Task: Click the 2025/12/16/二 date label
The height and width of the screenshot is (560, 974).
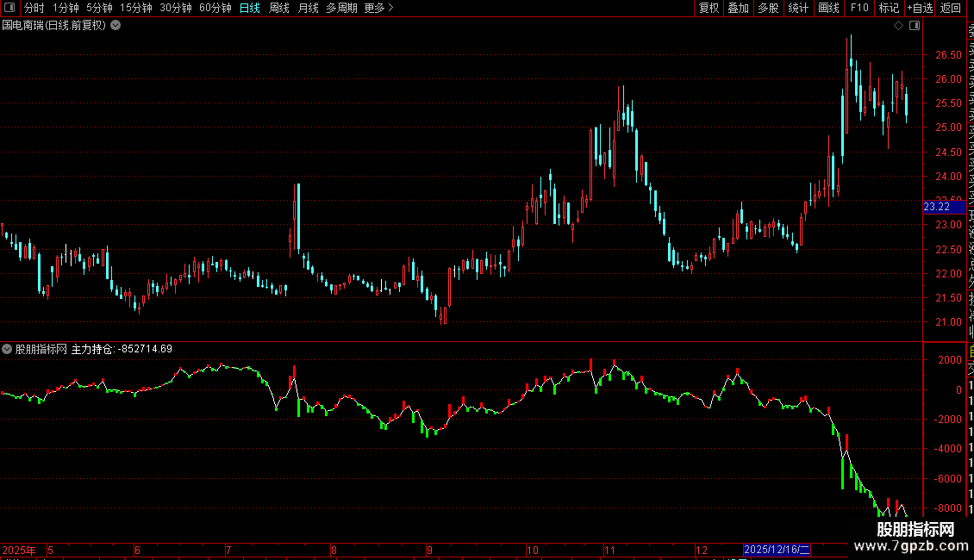Action: coord(777,550)
